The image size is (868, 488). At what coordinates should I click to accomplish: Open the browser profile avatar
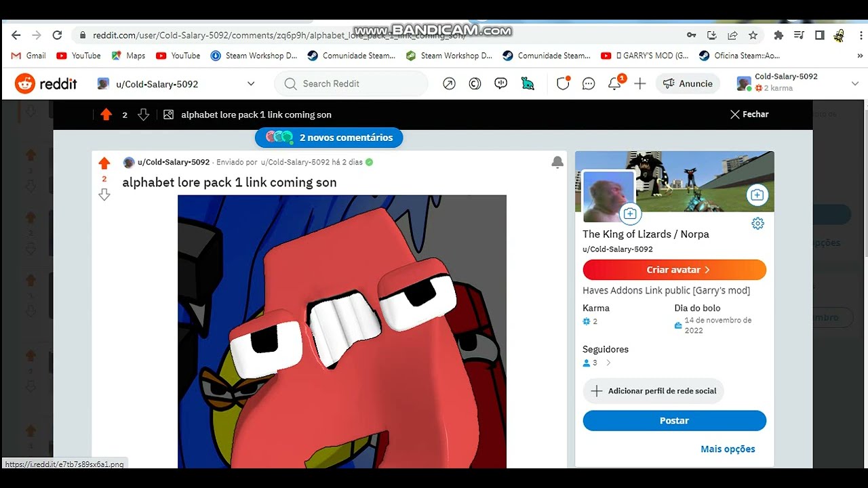point(840,35)
